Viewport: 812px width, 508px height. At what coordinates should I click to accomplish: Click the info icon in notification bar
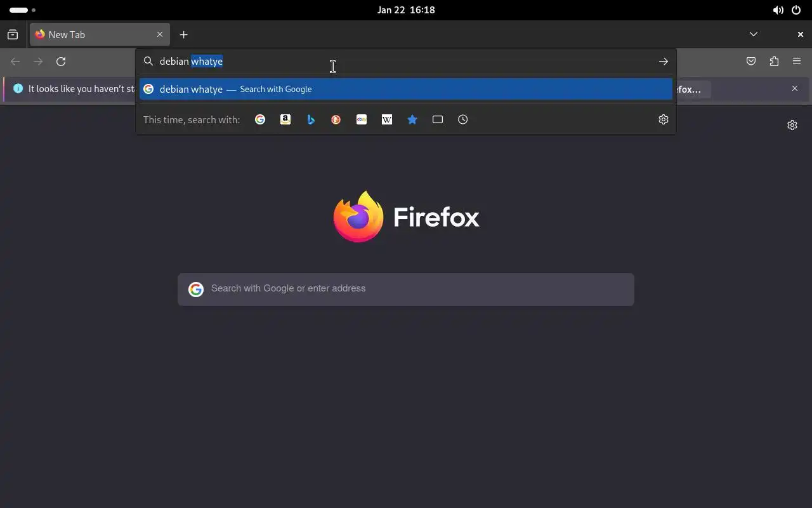point(18,89)
